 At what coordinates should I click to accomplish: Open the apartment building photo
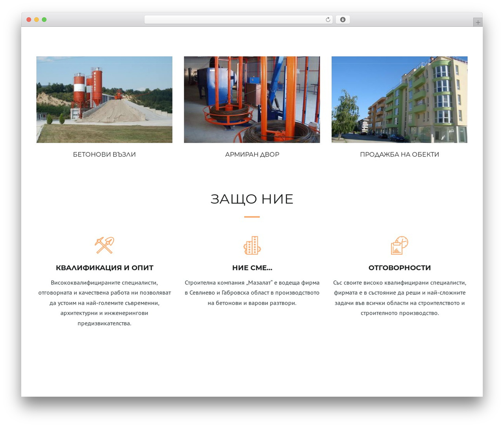[x=399, y=100]
